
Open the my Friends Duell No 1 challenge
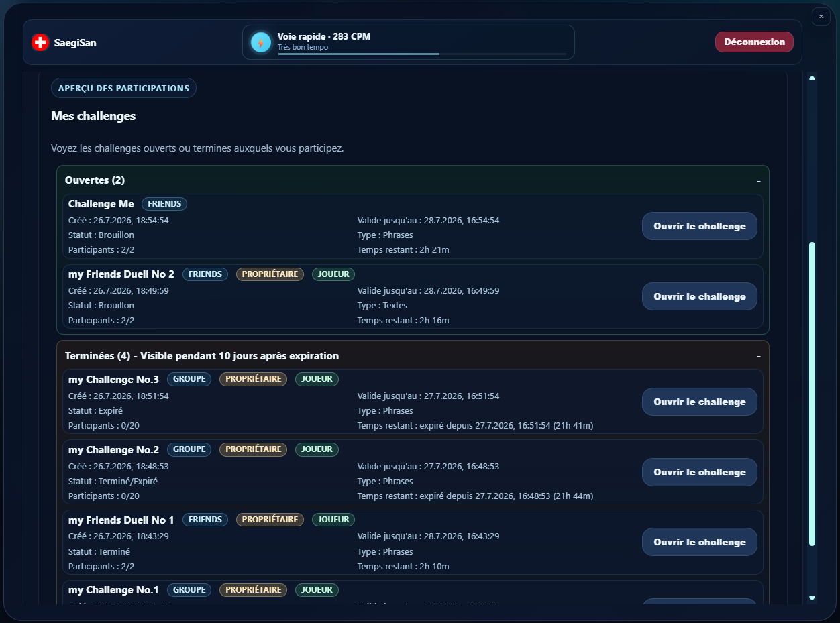tap(700, 542)
